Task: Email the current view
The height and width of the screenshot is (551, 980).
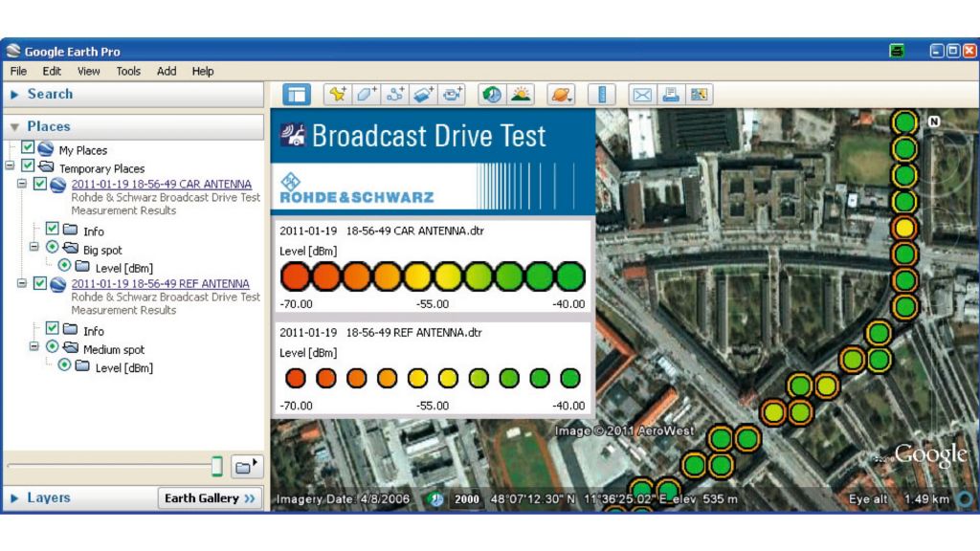Action: [644, 94]
